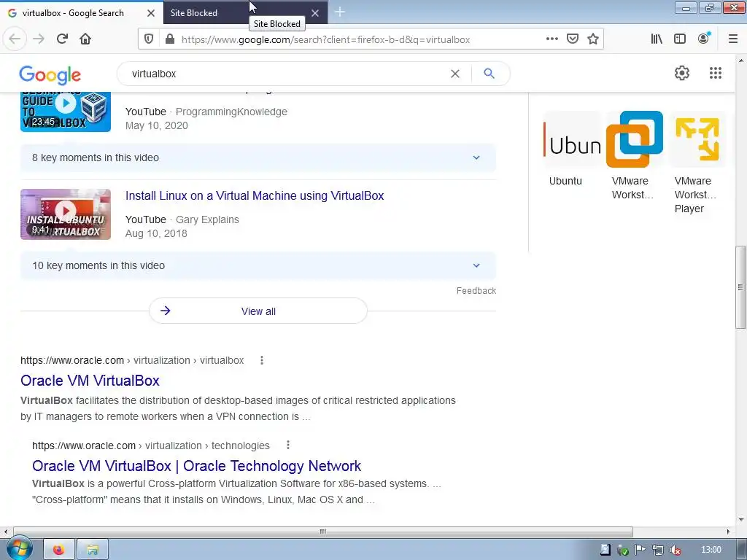This screenshot has width=747, height=560.
Task: Open Install Linux on a Virtual Machine video
Action: [x=255, y=195]
